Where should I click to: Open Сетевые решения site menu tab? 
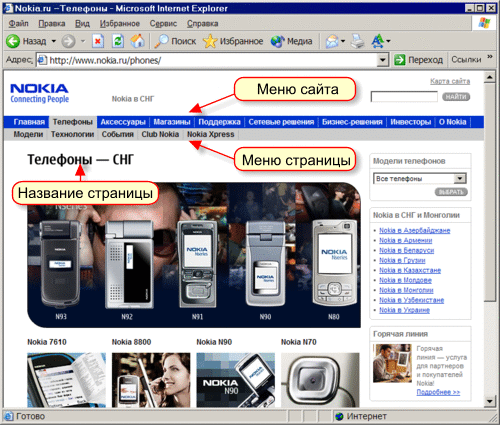[281, 122]
